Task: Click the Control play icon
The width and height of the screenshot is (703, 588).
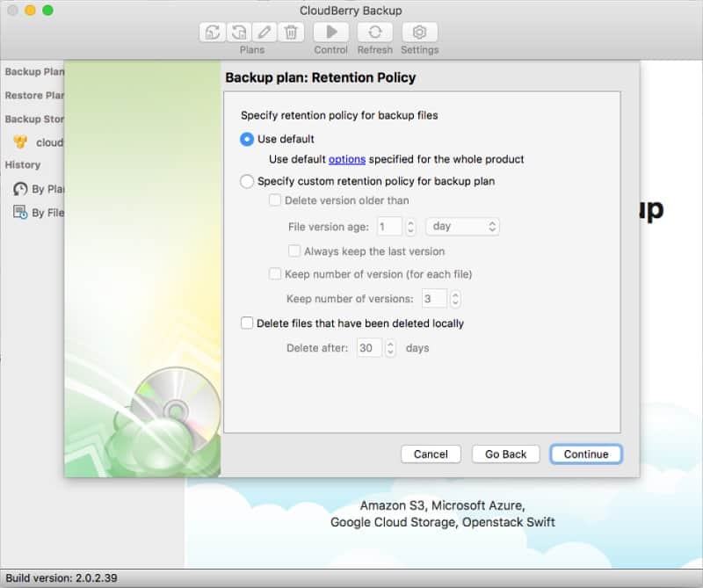Action: [x=331, y=33]
